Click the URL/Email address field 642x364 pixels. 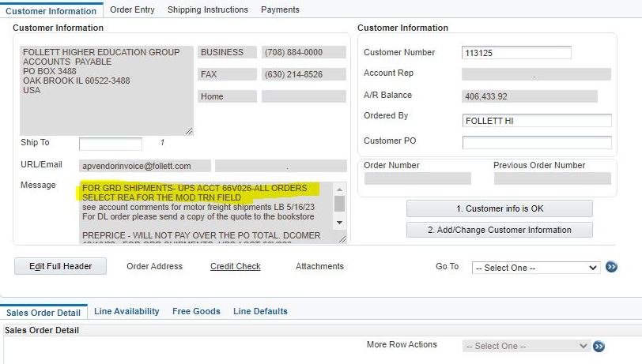pos(145,166)
